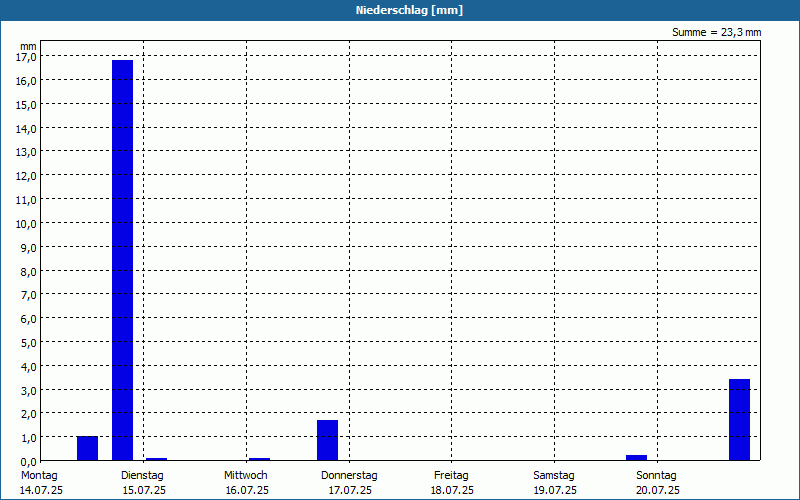Click the '8,0' y-axis value
Viewport: 800px width, 500px height.
click(28, 271)
